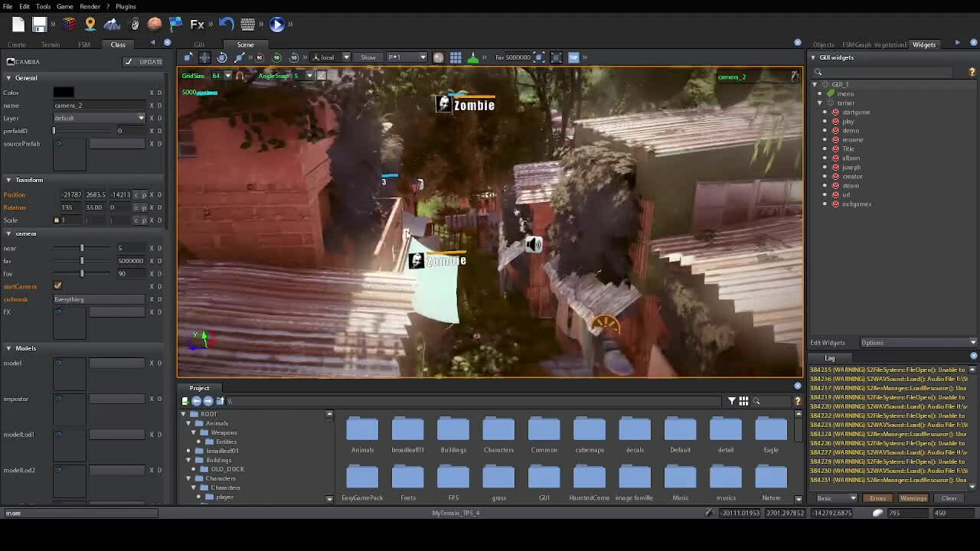Select the map pin marker tool

90,24
